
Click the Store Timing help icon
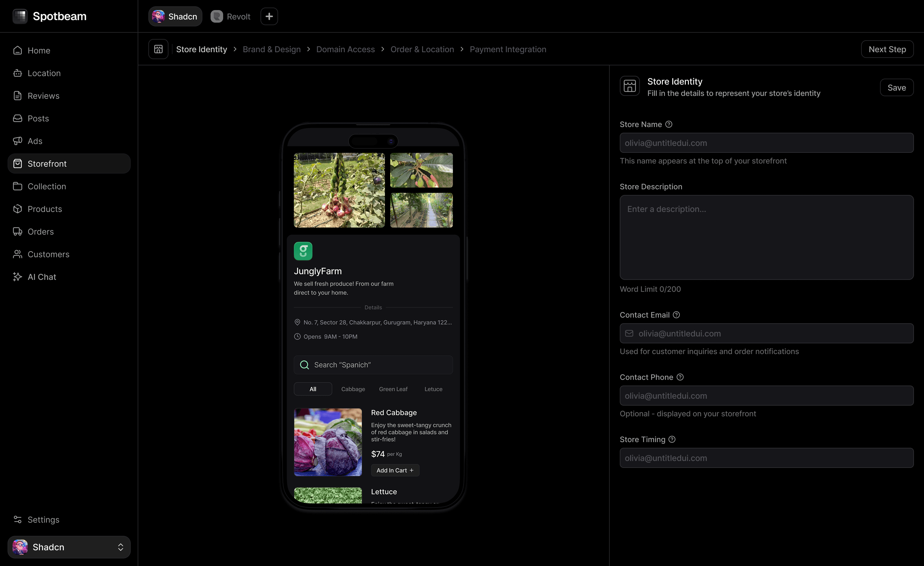(672, 439)
